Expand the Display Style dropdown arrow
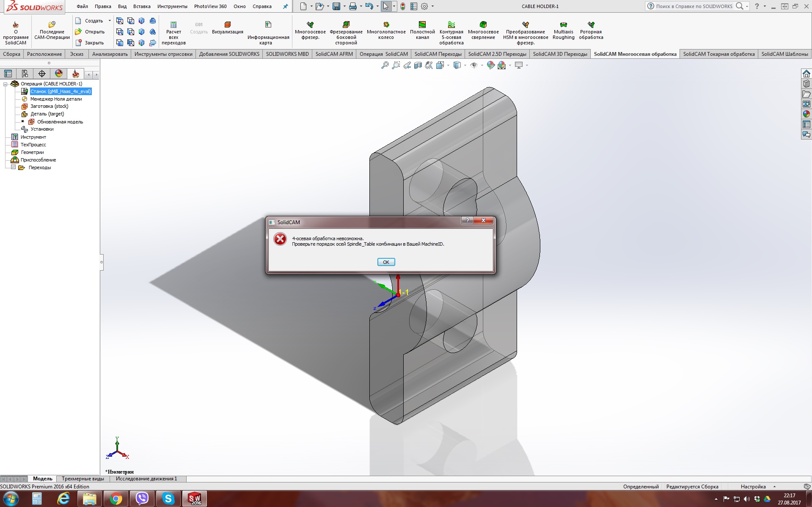The width and height of the screenshot is (812, 507). [x=465, y=65]
